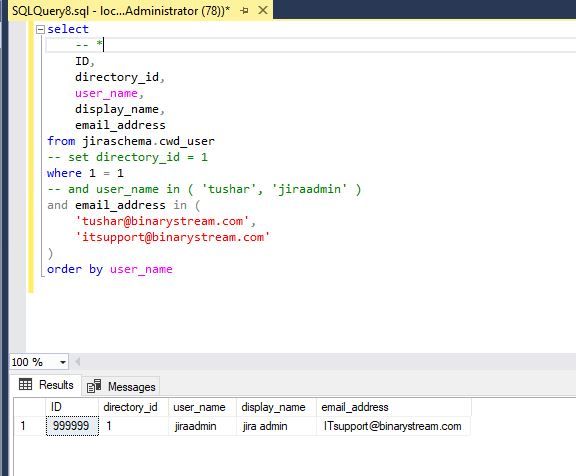
Task: Select the jiraadmin user_name cell
Action: click(202, 426)
